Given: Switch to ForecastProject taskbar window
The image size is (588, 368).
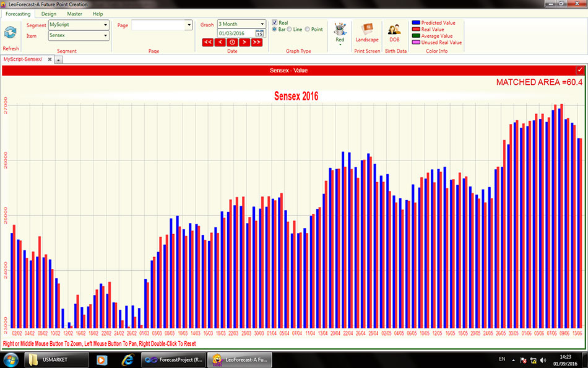Looking at the screenshot, I should click(x=173, y=360).
